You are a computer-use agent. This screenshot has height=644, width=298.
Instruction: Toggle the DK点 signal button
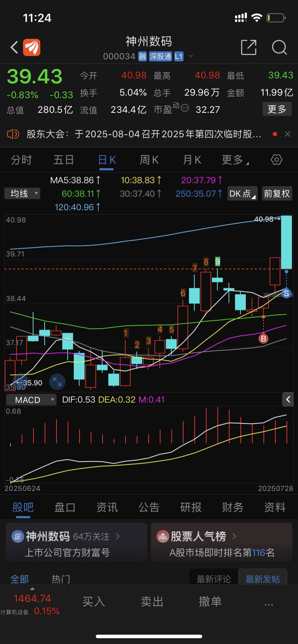coord(243,194)
